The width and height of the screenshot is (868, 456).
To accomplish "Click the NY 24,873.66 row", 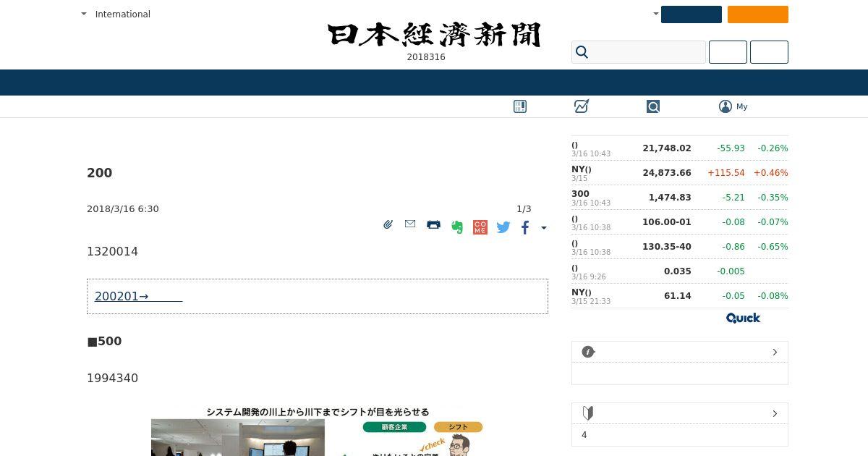I will [x=680, y=173].
